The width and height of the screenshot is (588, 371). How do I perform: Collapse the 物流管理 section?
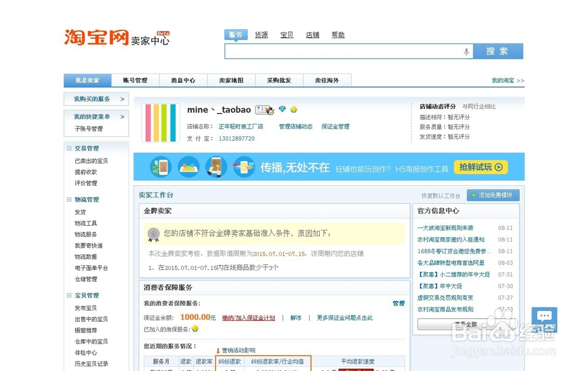69,199
